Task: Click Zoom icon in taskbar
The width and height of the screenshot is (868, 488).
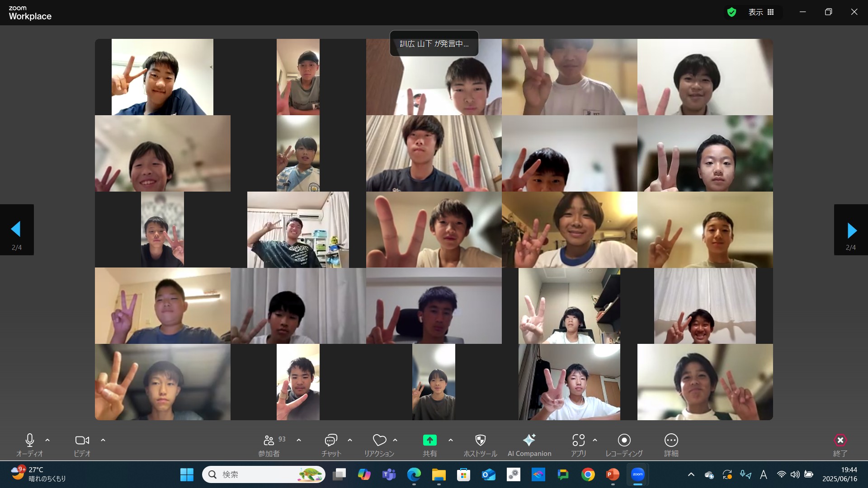Action: tap(637, 474)
